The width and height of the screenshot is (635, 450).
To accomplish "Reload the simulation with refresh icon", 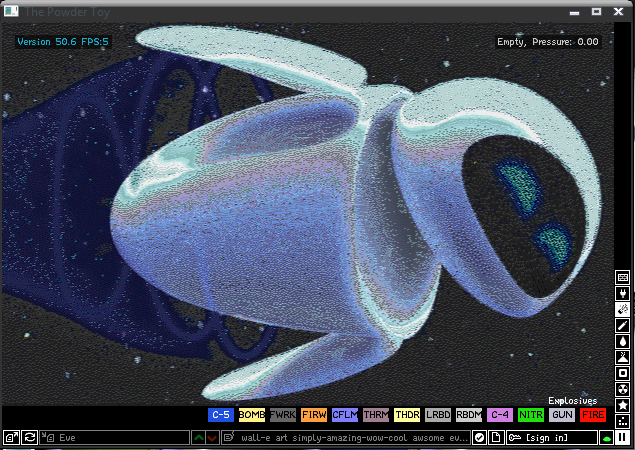I will click(30, 437).
